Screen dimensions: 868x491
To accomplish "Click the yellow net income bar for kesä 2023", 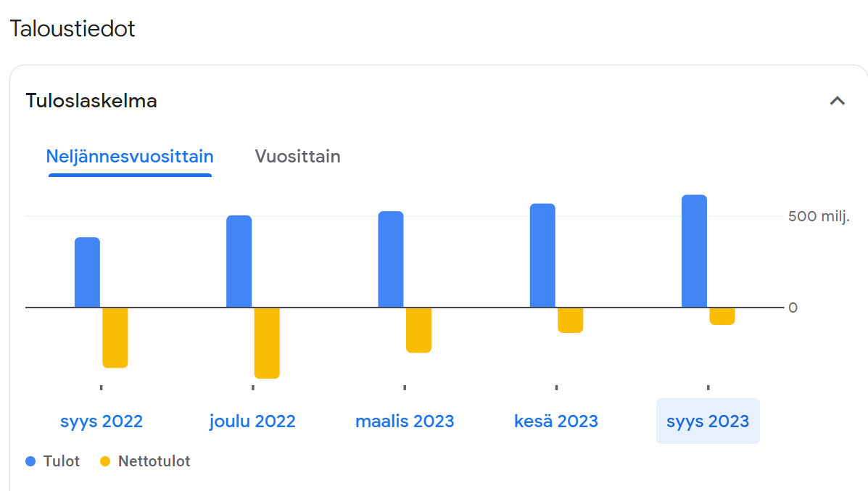I will click(571, 320).
